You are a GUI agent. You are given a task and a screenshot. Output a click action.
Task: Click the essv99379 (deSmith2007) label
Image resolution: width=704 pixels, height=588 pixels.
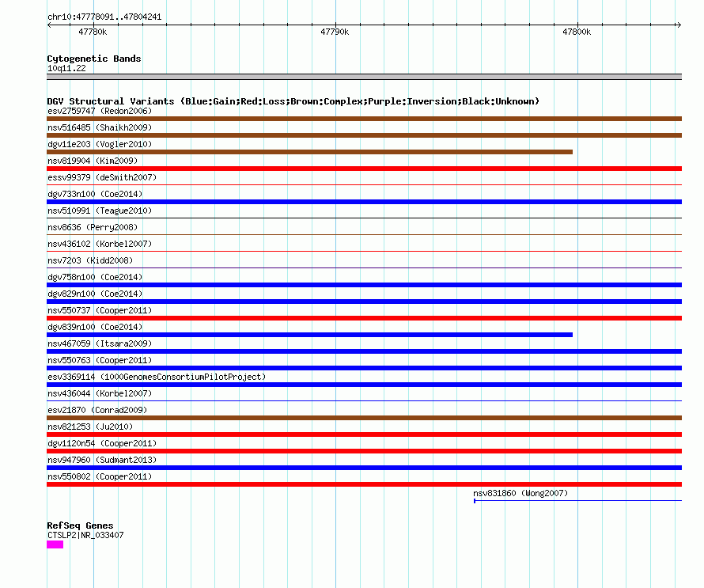(102, 177)
